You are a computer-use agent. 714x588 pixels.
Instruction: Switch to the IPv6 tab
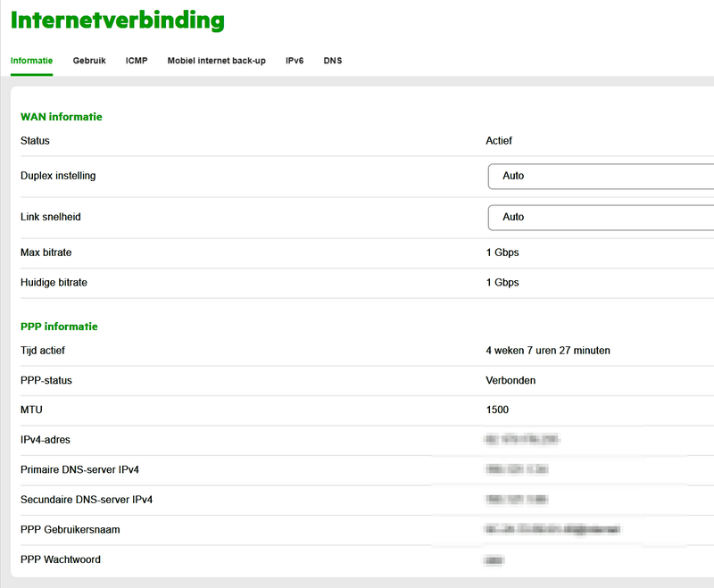295,61
